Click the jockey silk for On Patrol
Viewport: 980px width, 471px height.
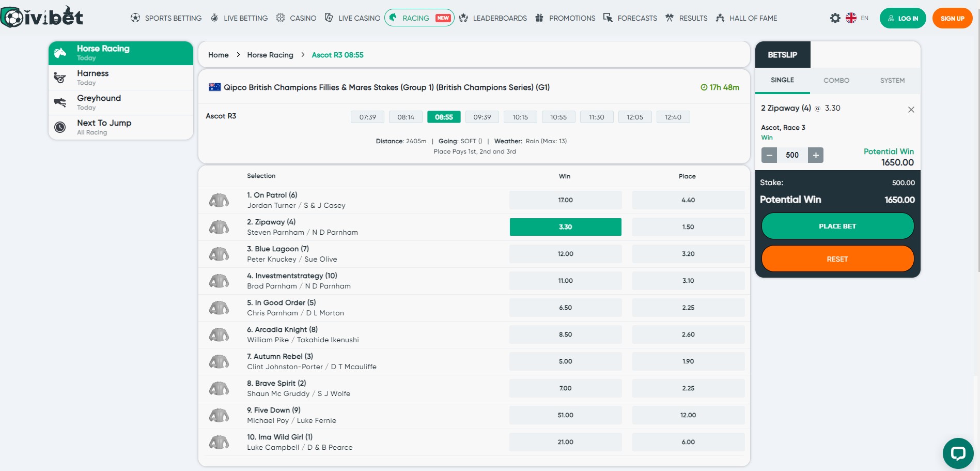coord(219,200)
